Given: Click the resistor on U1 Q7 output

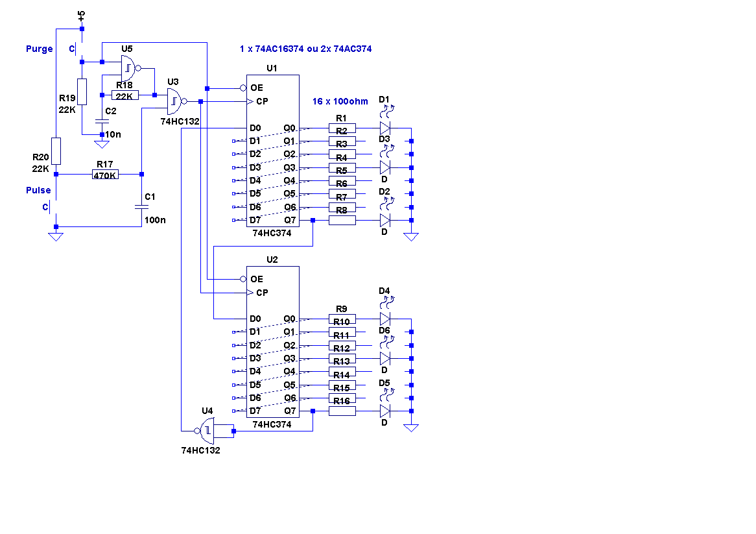Looking at the screenshot, I should click(x=342, y=220).
